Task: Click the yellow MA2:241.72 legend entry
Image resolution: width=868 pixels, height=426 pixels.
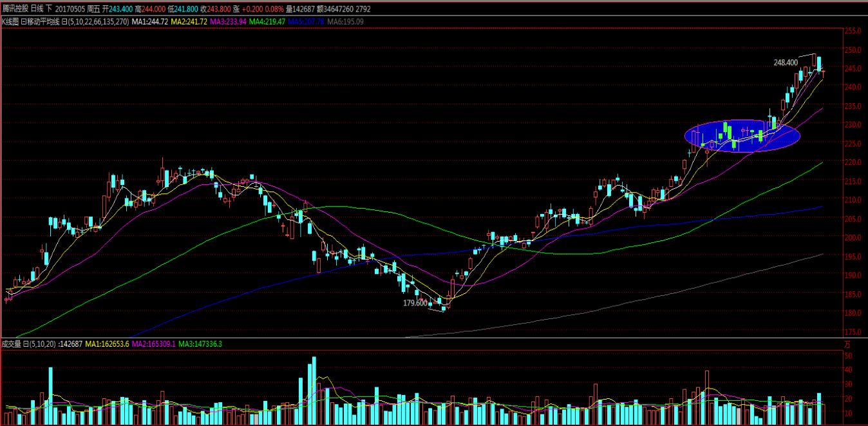Action: point(189,21)
